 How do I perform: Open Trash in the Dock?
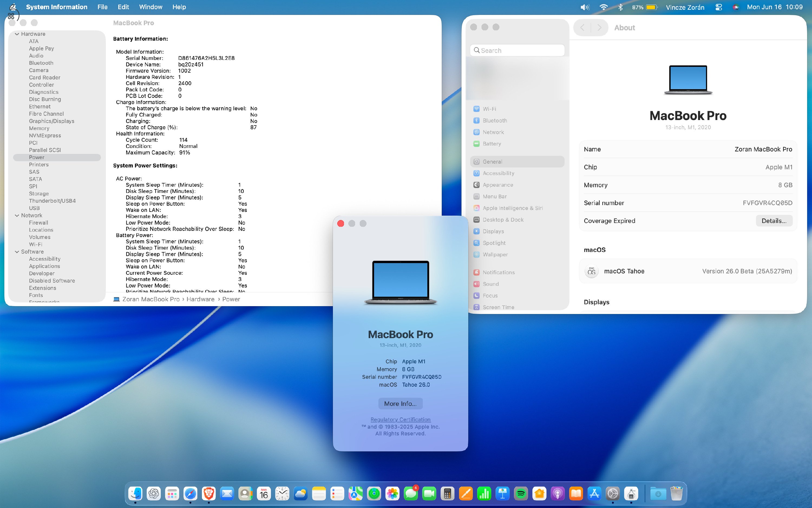click(x=676, y=494)
